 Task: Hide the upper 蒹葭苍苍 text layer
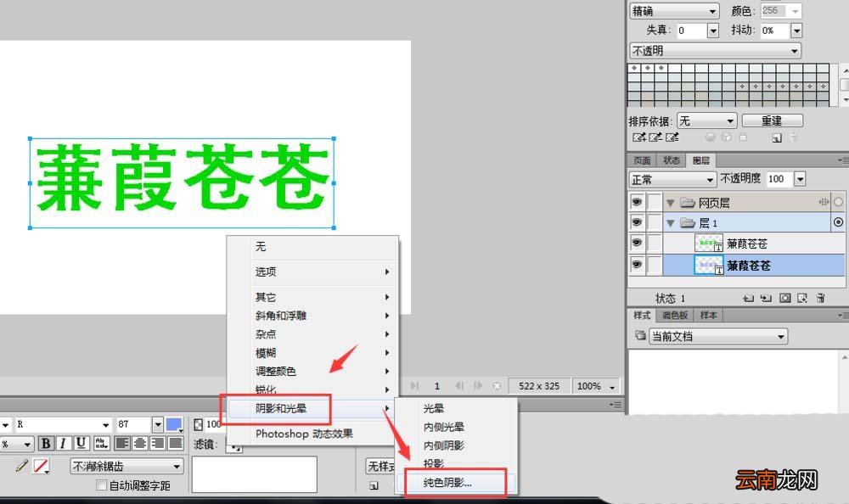[x=637, y=243]
